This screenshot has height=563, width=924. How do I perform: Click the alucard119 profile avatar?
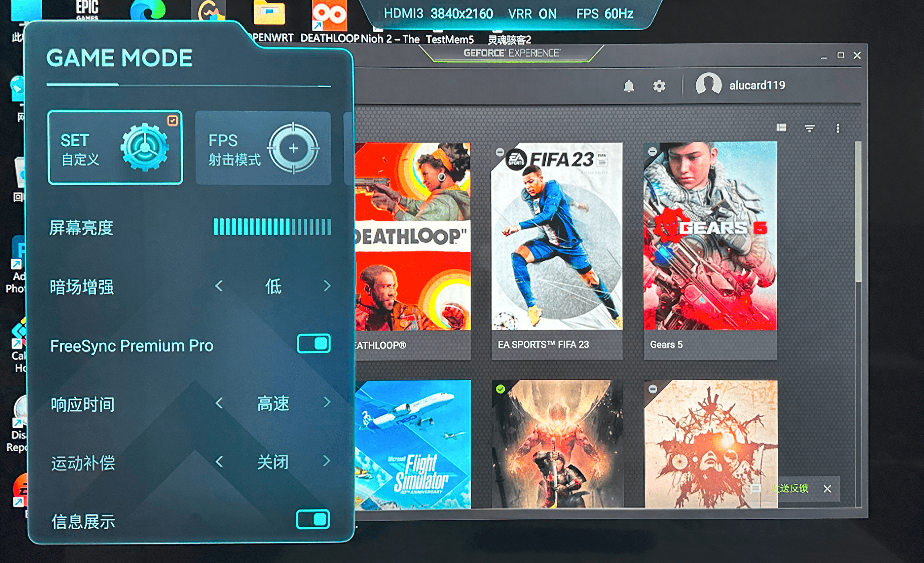point(709,84)
